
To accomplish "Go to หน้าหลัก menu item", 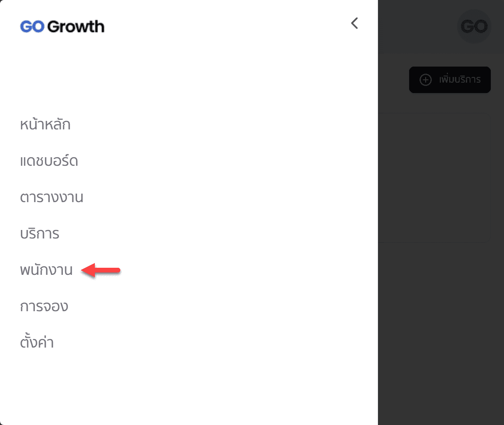I will click(45, 125).
